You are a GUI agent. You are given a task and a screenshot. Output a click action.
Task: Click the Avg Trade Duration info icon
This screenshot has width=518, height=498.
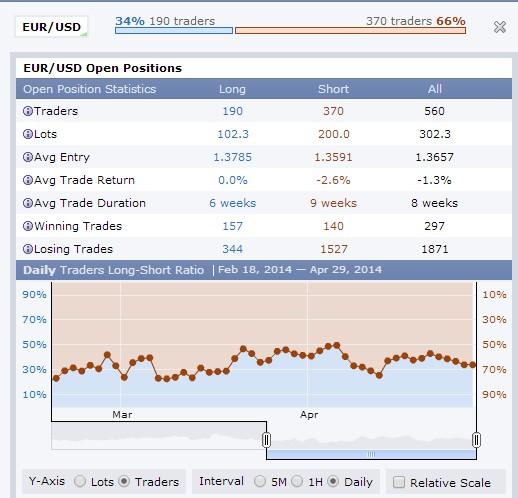coord(28,203)
